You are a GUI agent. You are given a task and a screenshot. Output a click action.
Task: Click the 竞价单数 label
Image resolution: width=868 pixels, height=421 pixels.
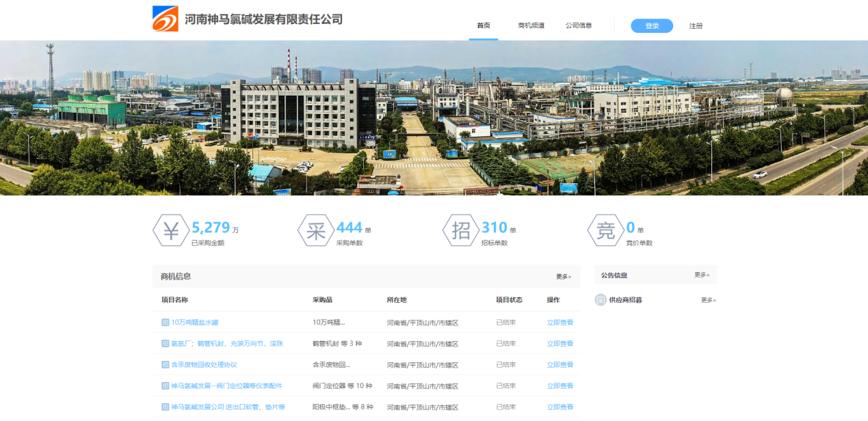click(640, 243)
